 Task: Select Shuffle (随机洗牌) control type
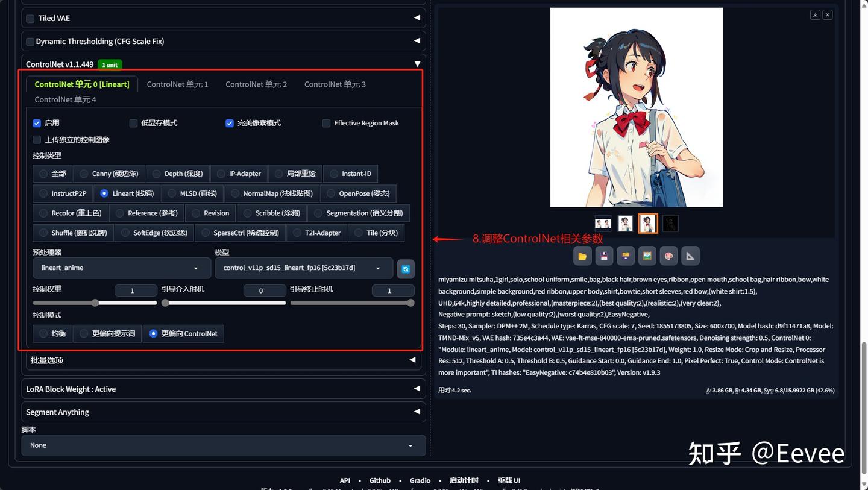(74, 233)
